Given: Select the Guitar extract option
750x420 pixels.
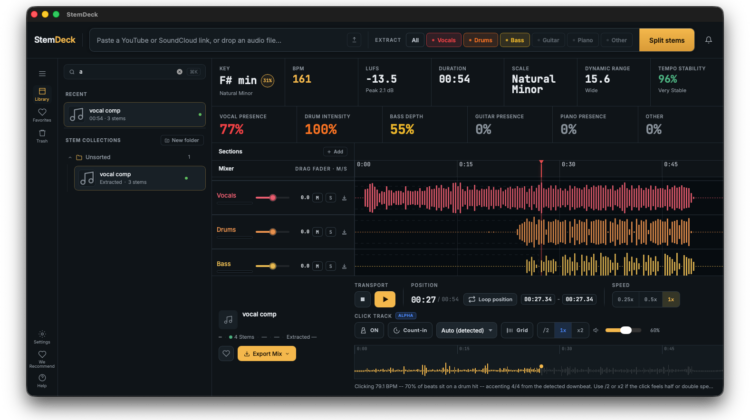Looking at the screenshot, I should click(548, 40).
